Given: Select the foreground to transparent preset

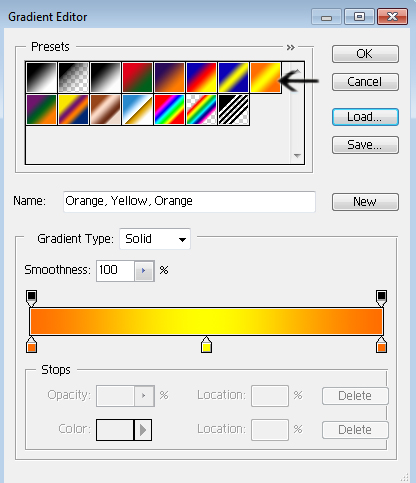Looking at the screenshot, I should pos(74,77).
